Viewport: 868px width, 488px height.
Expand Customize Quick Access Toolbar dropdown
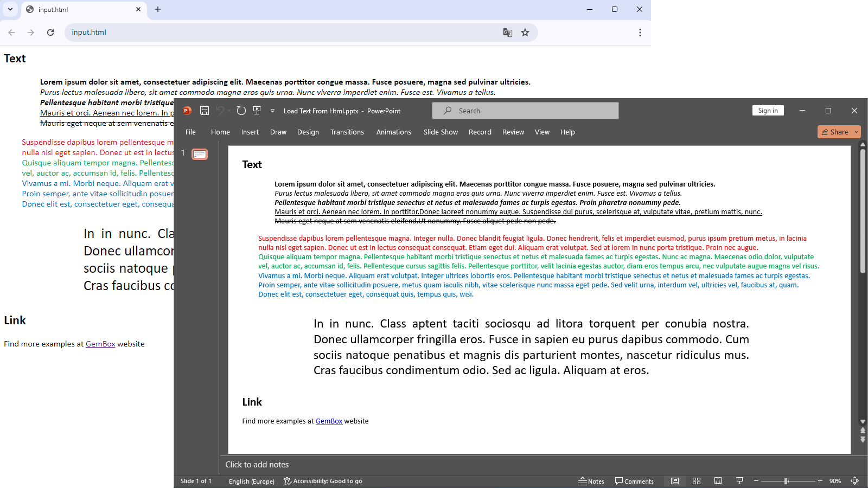(272, 111)
